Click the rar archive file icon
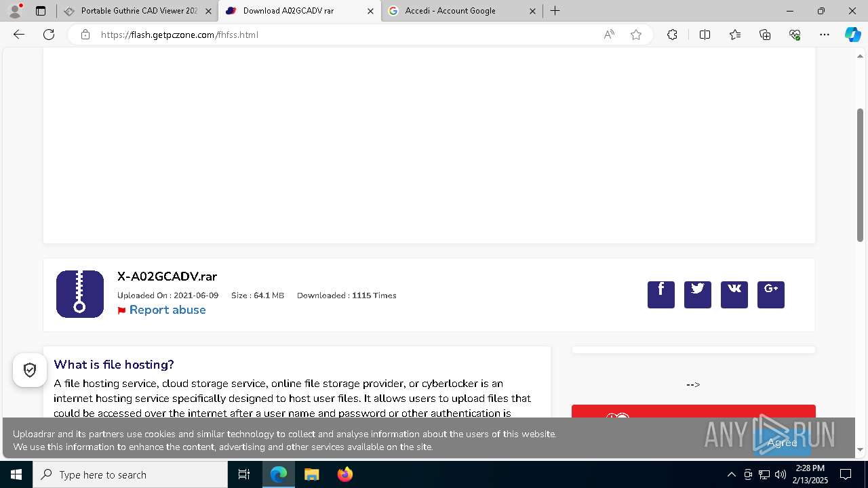Screen dimensions: 868x488 point(80,294)
